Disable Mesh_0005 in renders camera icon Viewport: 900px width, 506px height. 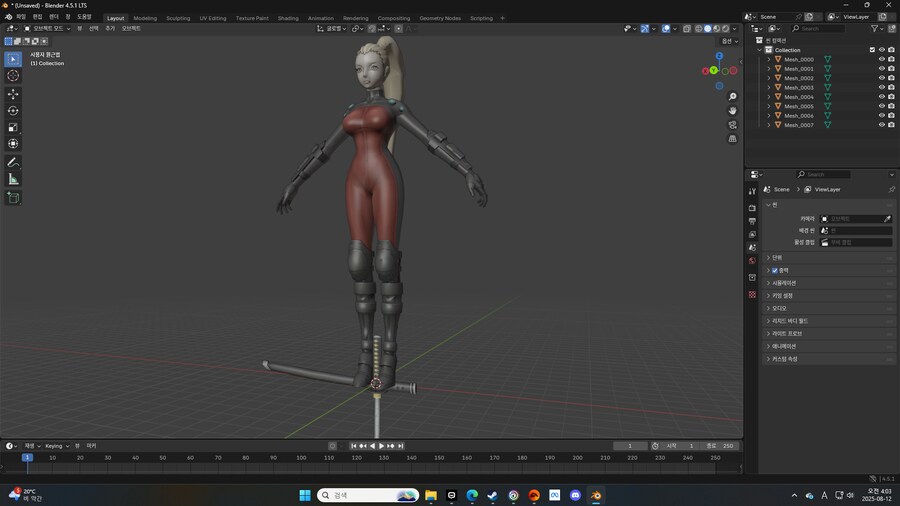[x=891, y=106]
